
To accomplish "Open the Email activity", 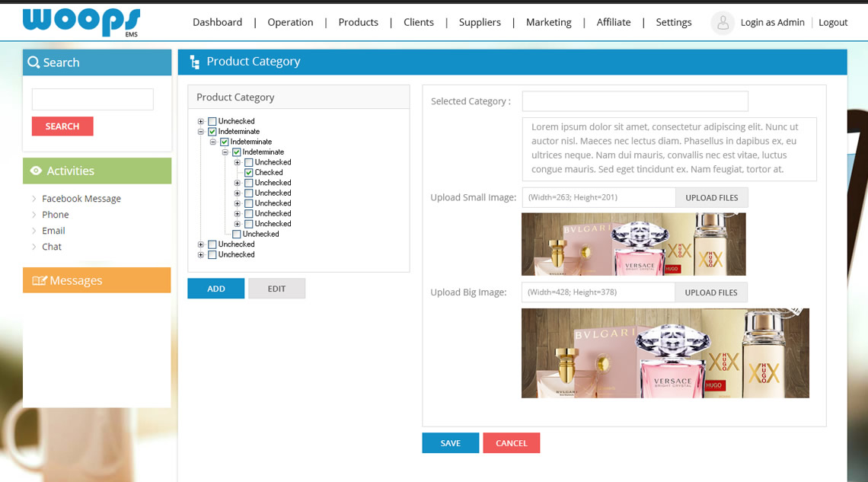I will (54, 231).
